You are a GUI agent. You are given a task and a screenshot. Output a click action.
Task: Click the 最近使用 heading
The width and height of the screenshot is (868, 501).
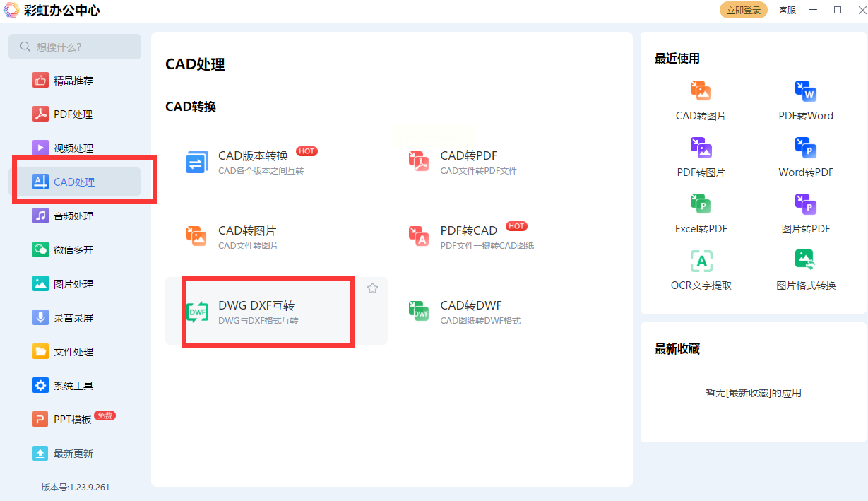(x=677, y=59)
